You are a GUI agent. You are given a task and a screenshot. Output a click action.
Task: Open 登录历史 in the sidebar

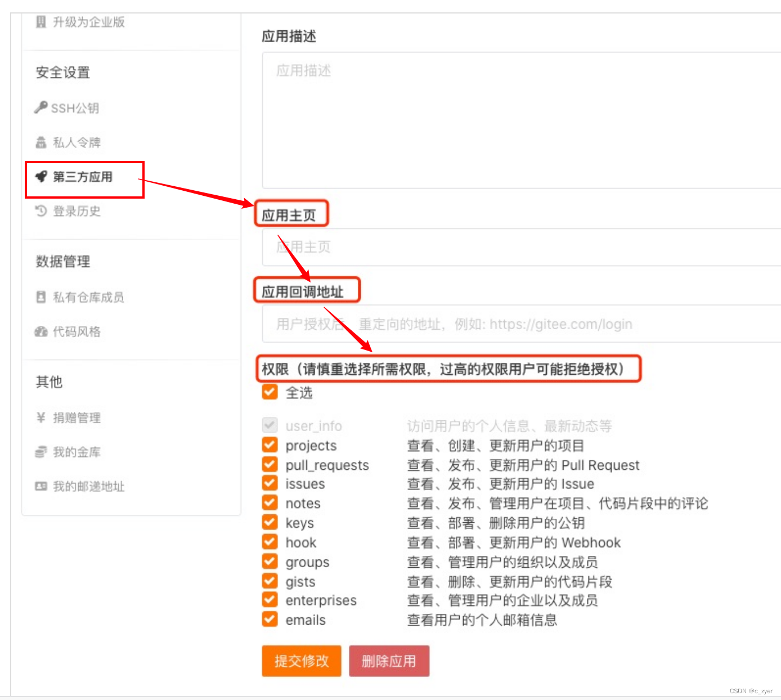pos(77,211)
